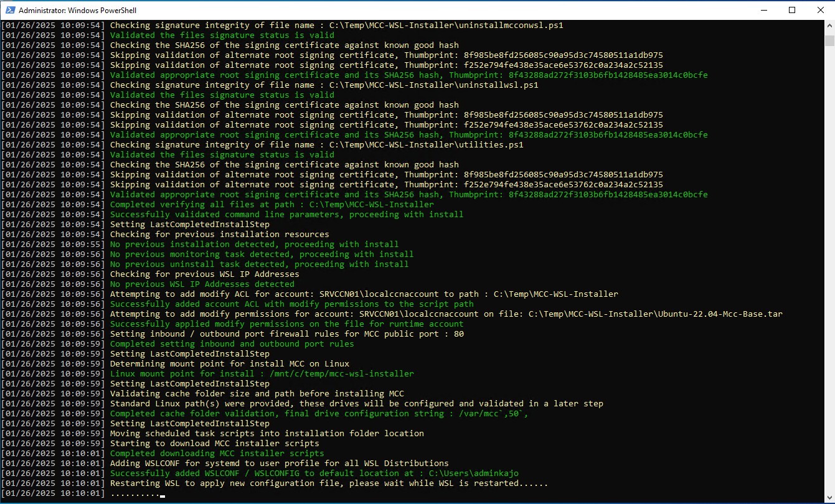
Task: Click 'Starting to download MCC installer scripts' line
Action: click(x=160, y=444)
